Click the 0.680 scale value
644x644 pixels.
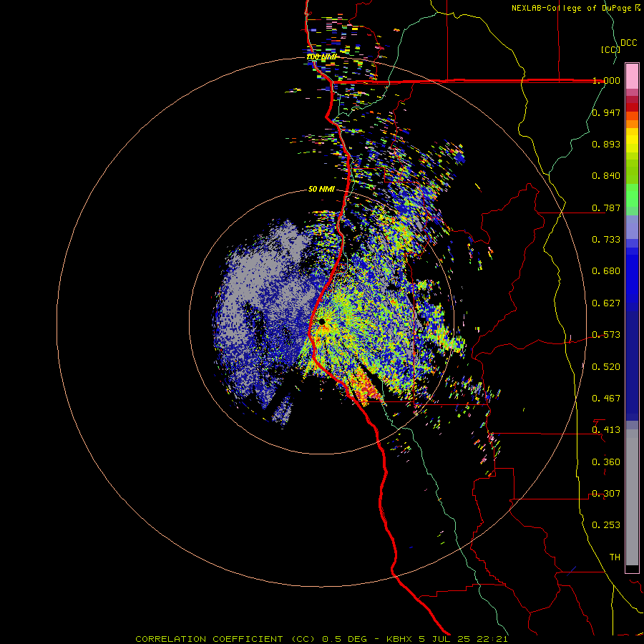click(606, 271)
